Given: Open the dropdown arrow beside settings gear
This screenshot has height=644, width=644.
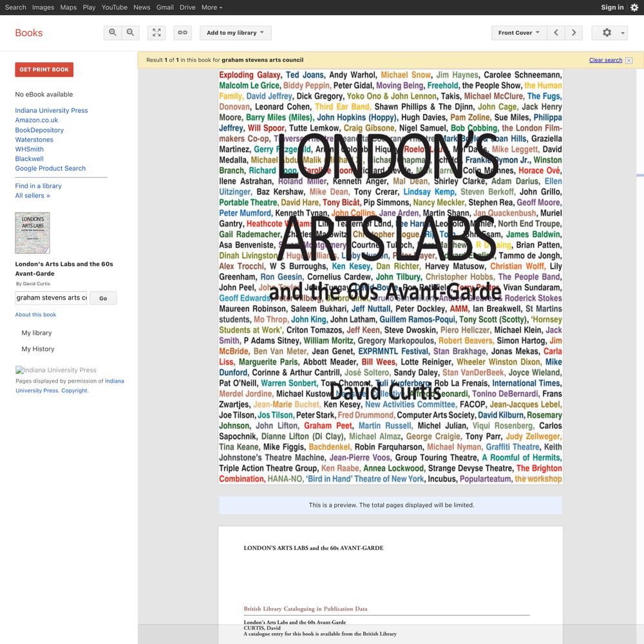Looking at the screenshot, I should coord(623,33).
